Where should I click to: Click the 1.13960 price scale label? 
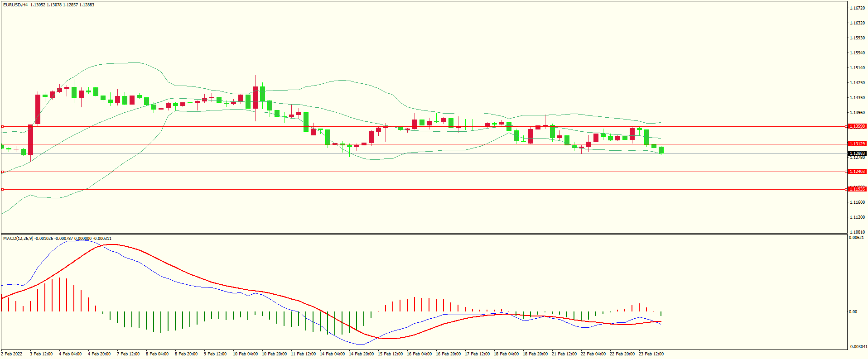tap(858, 113)
